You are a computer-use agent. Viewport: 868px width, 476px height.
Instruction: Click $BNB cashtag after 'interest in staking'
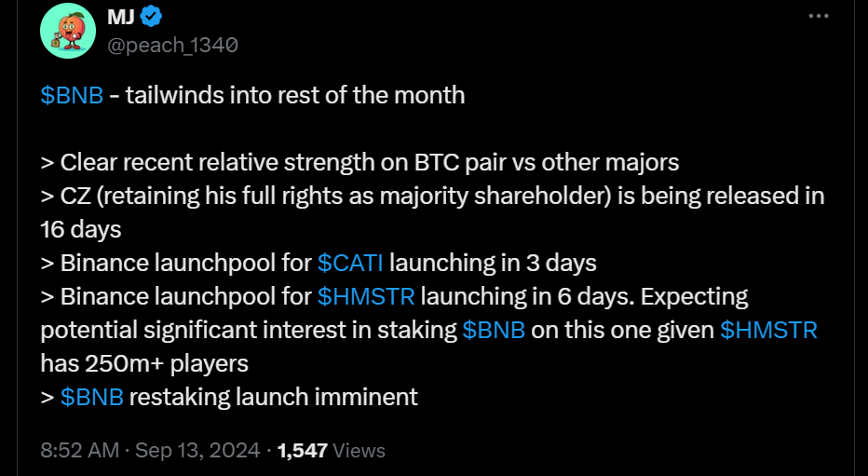click(494, 331)
